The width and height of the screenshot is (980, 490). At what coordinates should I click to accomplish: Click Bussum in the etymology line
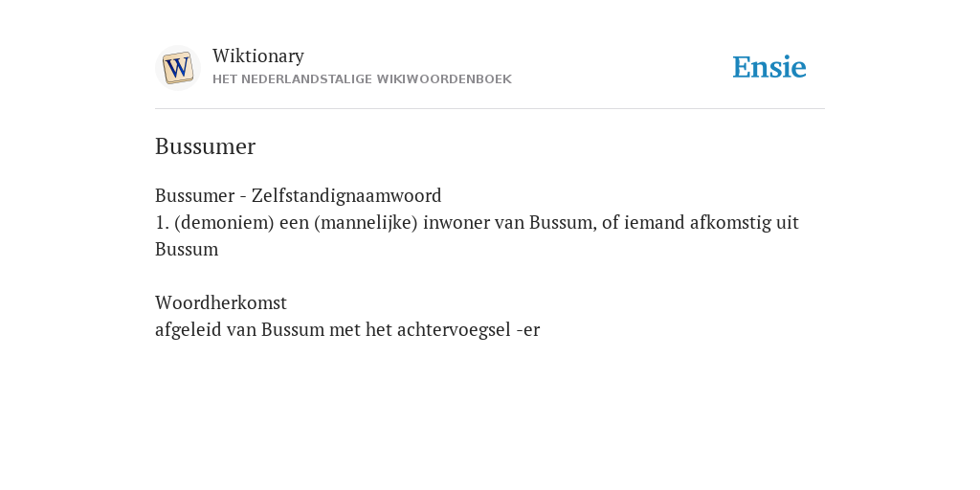pos(293,329)
